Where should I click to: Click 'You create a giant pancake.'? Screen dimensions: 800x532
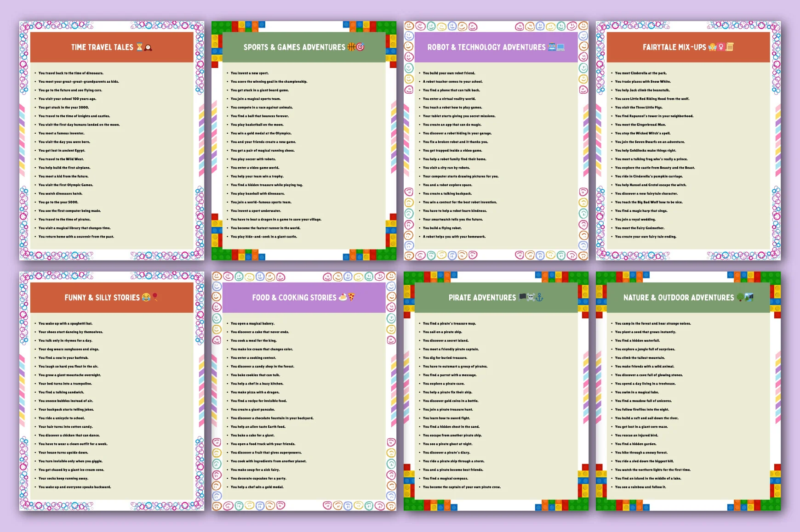[x=252, y=409]
